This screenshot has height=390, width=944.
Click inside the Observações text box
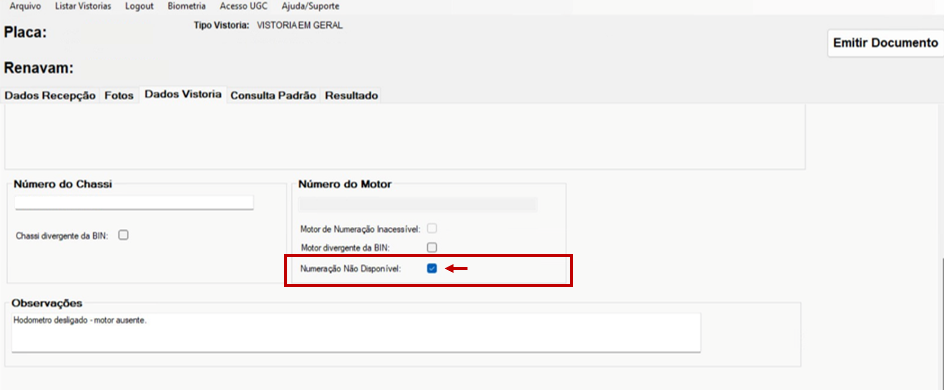click(356, 332)
